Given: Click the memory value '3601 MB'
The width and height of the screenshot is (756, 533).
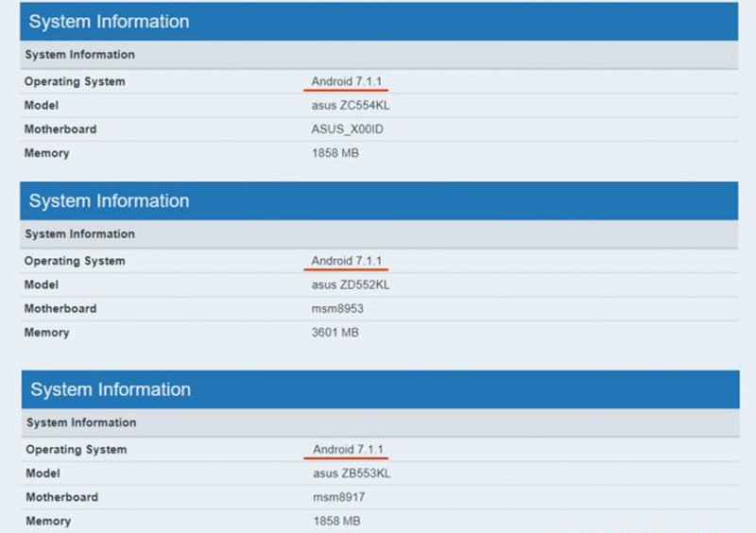Looking at the screenshot, I should (x=335, y=333).
